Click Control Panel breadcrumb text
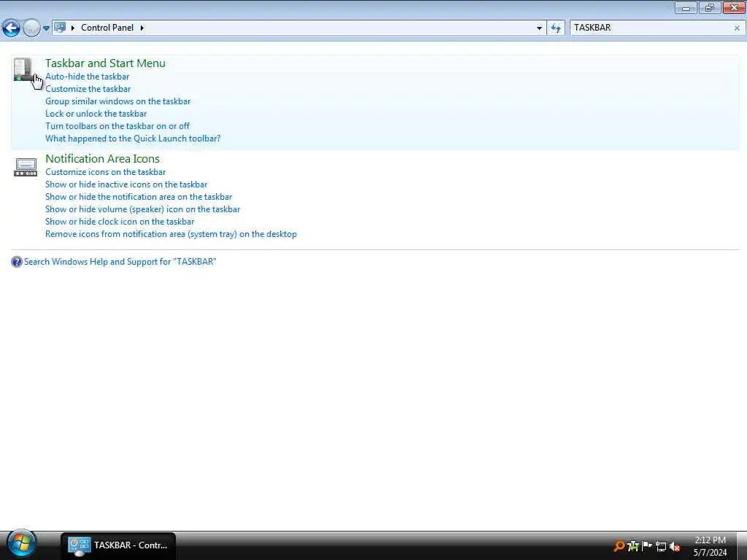The image size is (747, 560). 107,28
